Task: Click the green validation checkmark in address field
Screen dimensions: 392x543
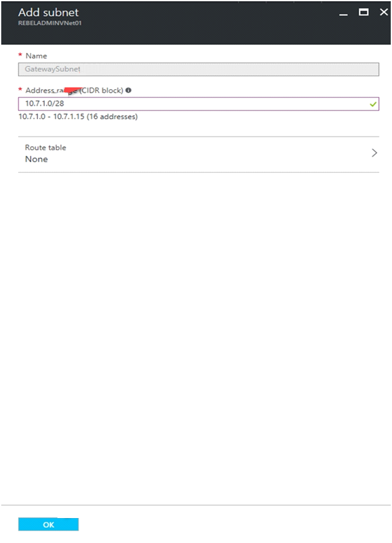Action: click(x=373, y=104)
